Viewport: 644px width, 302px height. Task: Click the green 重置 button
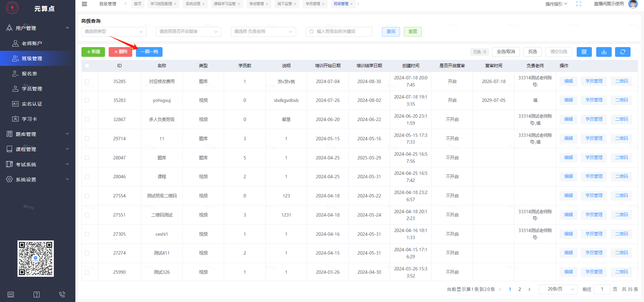click(x=413, y=32)
